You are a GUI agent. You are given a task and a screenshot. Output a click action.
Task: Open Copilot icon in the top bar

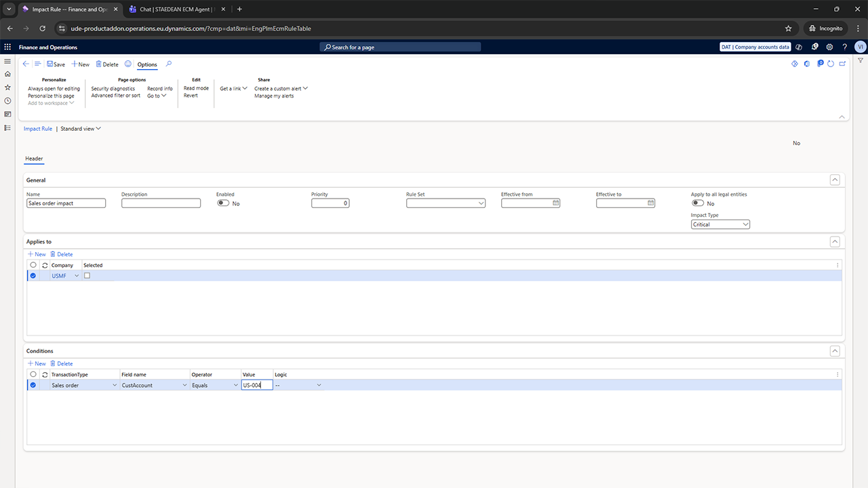(799, 47)
